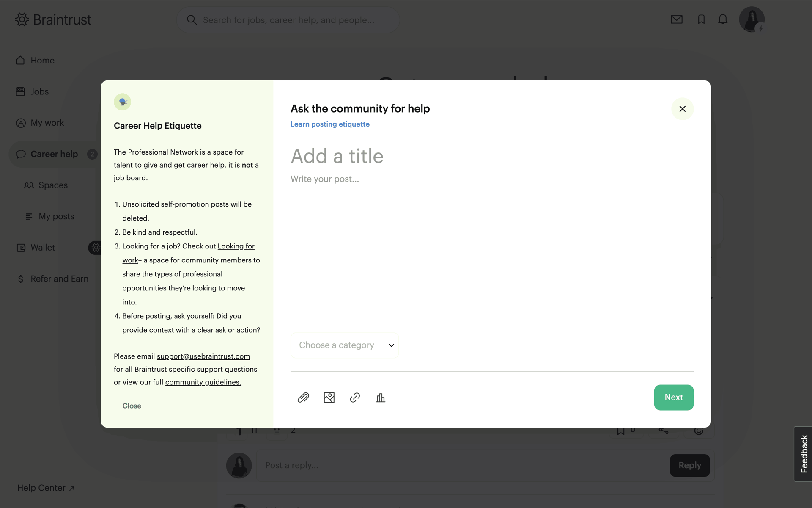Click the emoji reaction icon behind dialog

pyautogui.click(x=699, y=431)
